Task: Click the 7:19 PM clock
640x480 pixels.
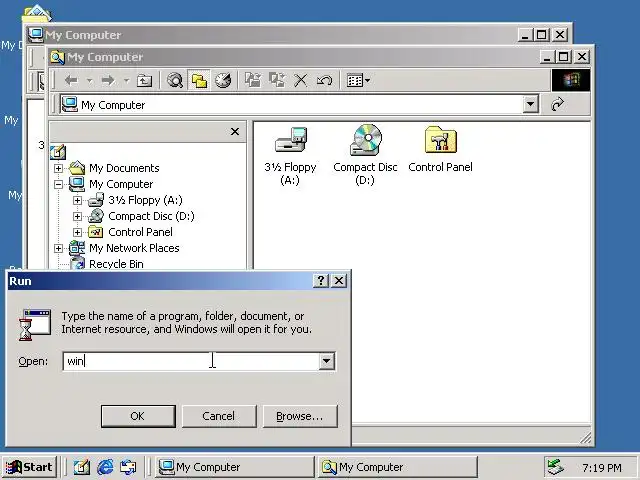Action: [602, 468]
